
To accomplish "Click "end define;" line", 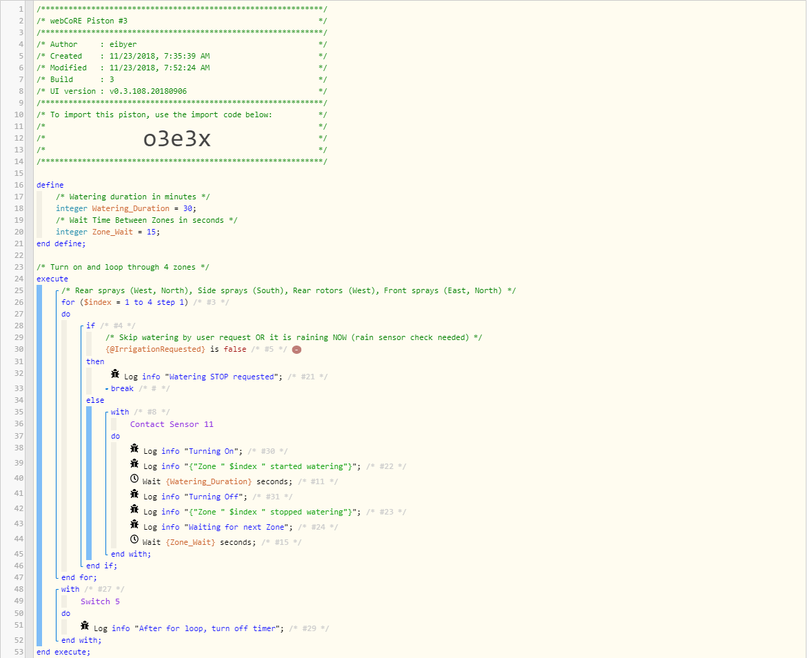I will [61, 243].
